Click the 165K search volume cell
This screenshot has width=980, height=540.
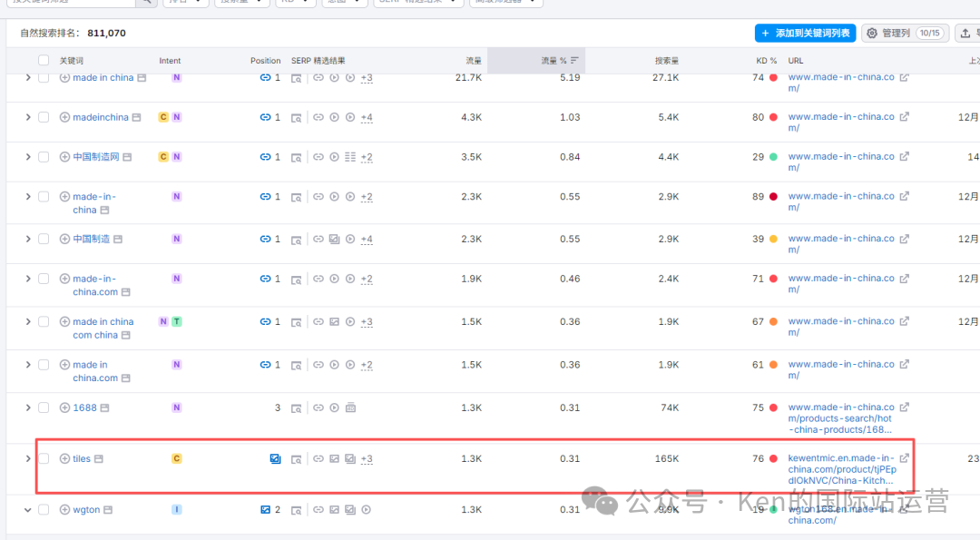(x=667, y=458)
